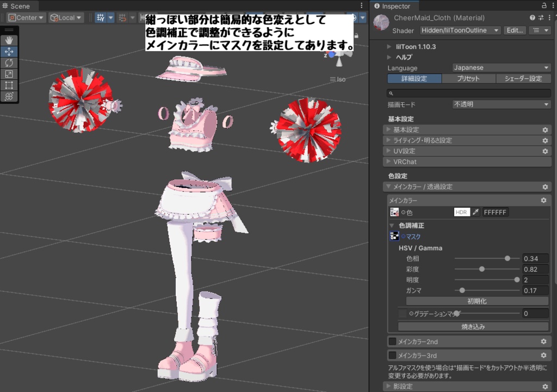Open the Hidden/lilToonOutline shader dropdown
This screenshot has width=557, height=392.
(460, 30)
